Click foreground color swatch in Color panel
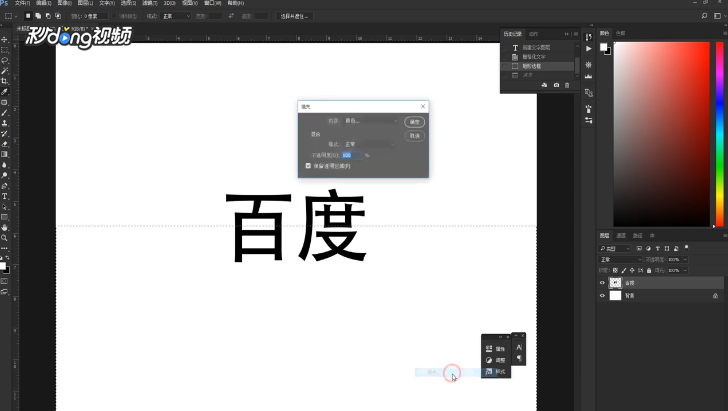Screen dimensions: 728x411 [603, 47]
